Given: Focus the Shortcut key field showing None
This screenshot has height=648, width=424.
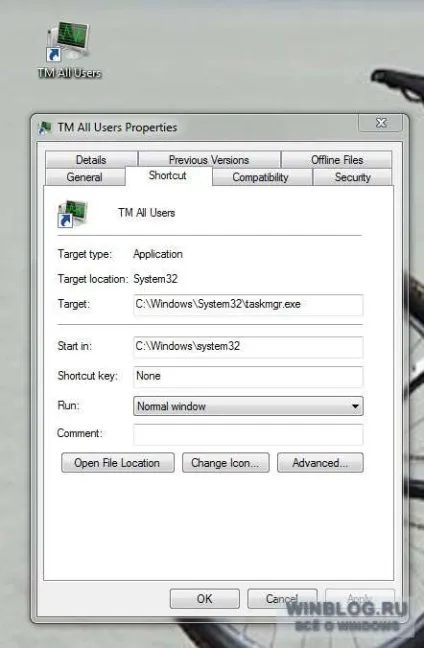Looking at the screenshot, I should click(248, 376).
